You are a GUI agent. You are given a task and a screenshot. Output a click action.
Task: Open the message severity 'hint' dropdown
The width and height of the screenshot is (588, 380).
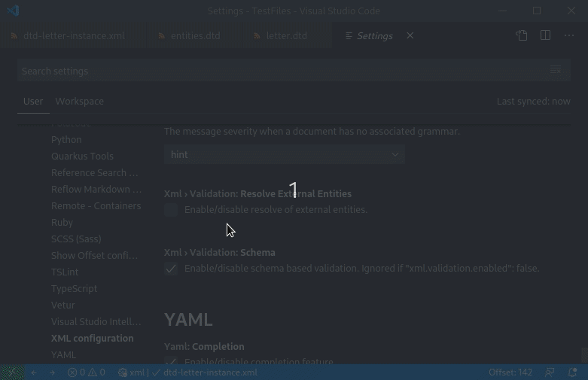click(x=285, y=154)
